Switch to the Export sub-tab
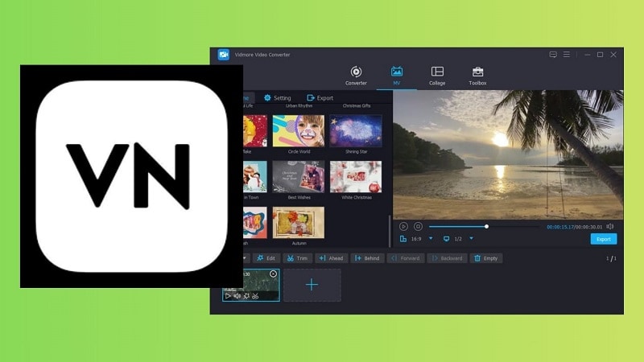Image resolution: width=644 pixels, height=362 pixels. (x=320, y=97)
